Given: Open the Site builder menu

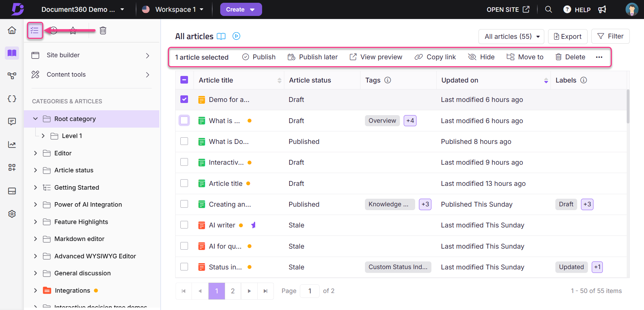Looking at the screenshot, I should click(x=91, y=55).
